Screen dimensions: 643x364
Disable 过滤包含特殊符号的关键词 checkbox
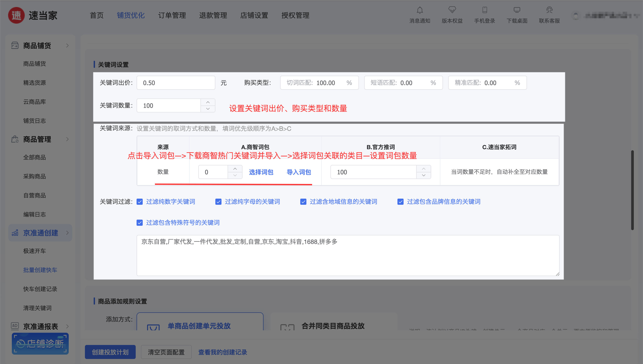pyautogui.click(x=140, y=222)
